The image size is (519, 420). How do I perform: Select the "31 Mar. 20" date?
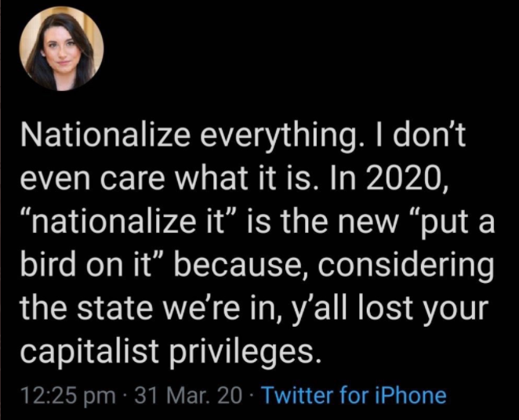(188, 396)
